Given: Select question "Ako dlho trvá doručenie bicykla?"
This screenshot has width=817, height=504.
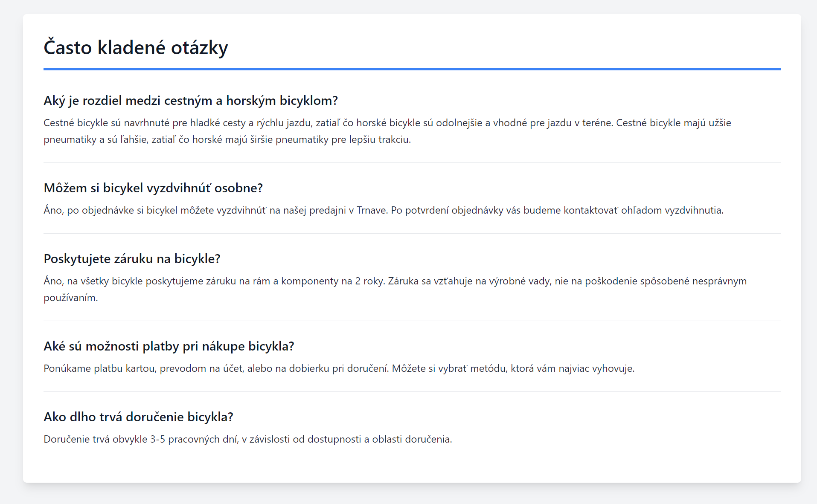Looking at the screenshot, I should coord(138,417).
